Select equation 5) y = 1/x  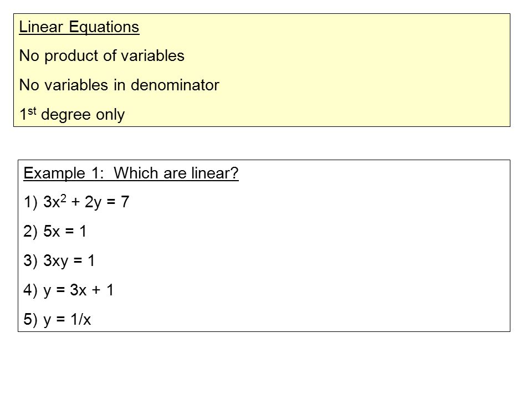point(57,320)
